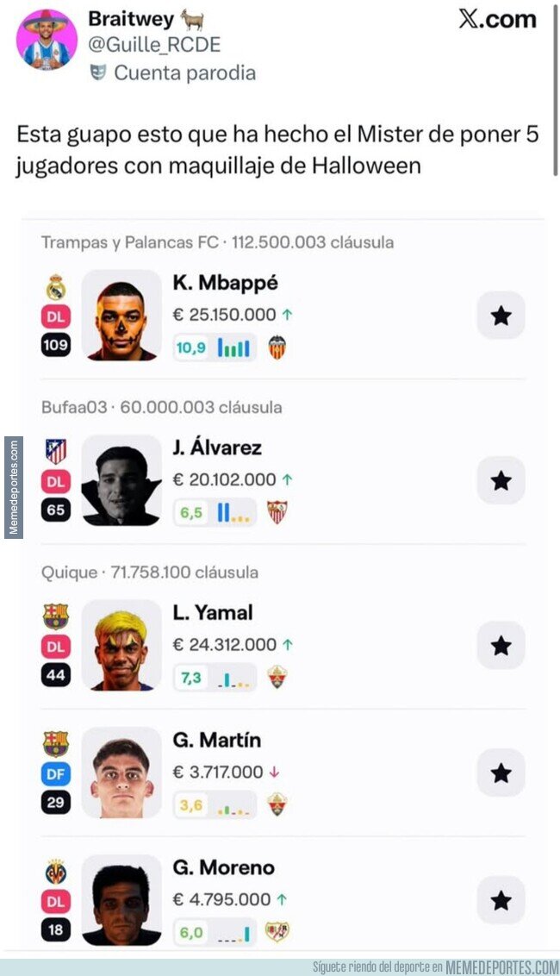Open Braitwey profile avatar
The width and height of the screenshot is (560, 976).
click(x=47, y=40)
